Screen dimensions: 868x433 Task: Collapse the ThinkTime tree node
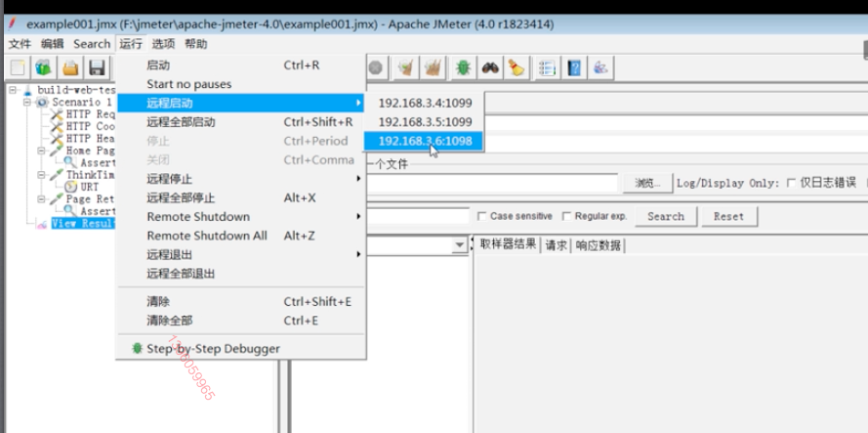42,175
